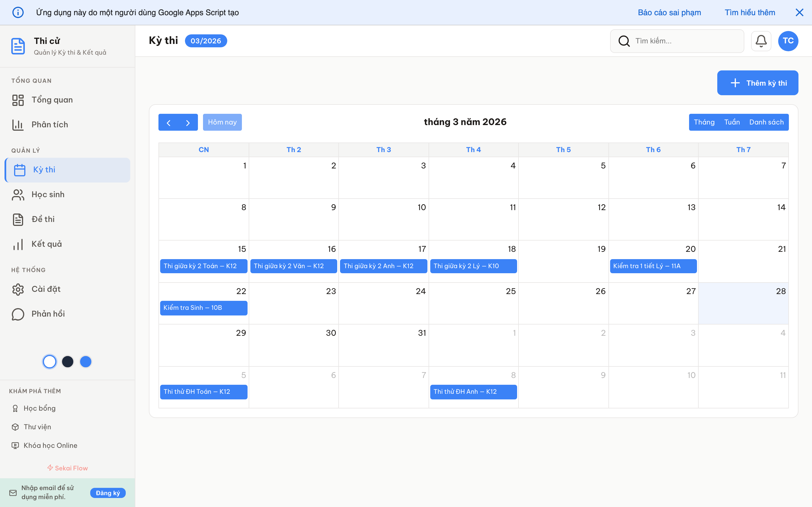Open Đề thi from the sidebar
This screenshot has width=812, height=507.
point(43,219)
